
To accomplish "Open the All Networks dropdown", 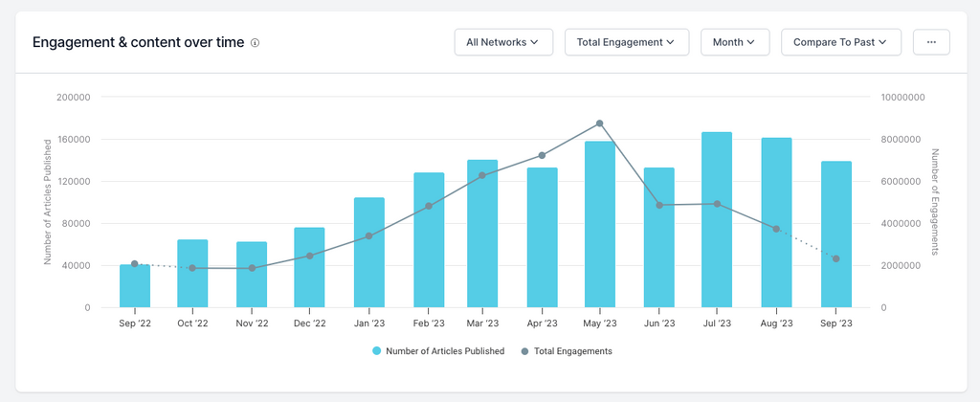I will tap(502, 42).
